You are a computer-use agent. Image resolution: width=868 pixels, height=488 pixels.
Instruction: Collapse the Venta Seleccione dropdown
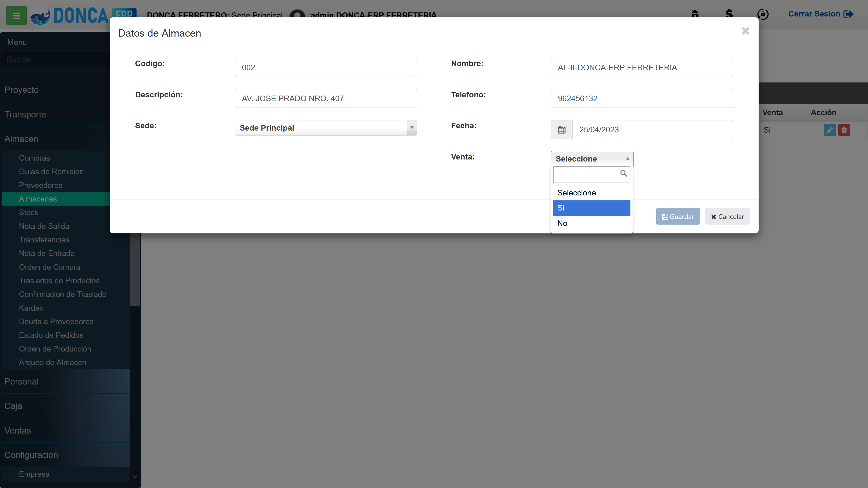[x=592, y=159]
